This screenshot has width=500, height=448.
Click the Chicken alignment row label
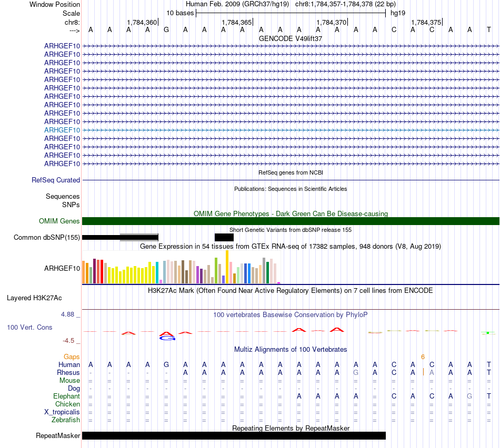(x=67, y=404)
